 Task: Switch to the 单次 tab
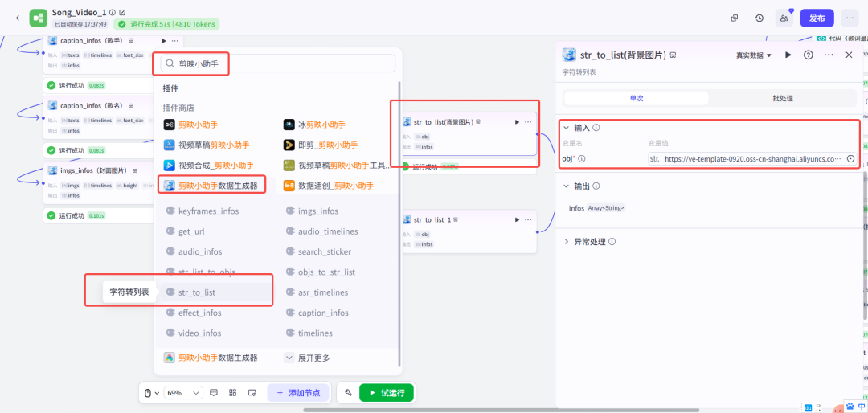click(637, 98)
